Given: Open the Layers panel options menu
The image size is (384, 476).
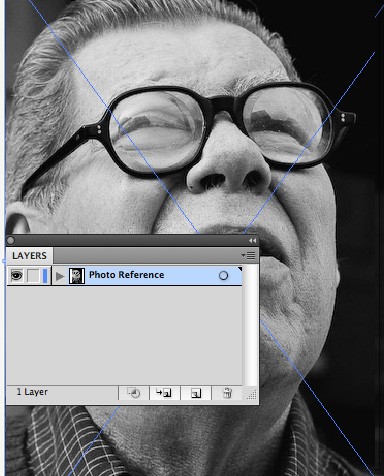Looking at the screenshot, I should pos(249,256).
